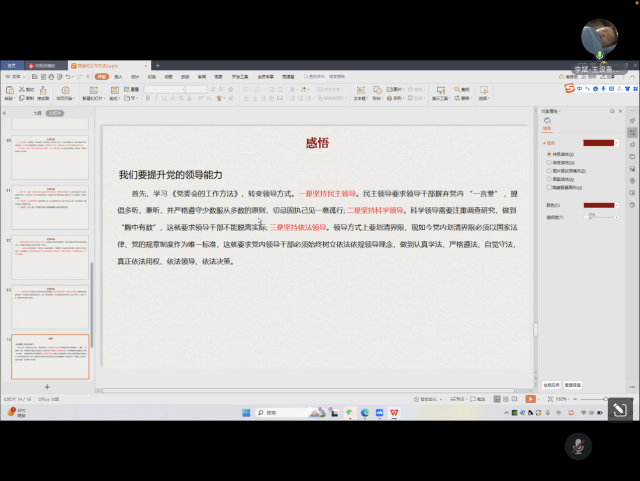Click the 重置背景 reset background button
The image size is (640, 481).
pyautogui.click(x=572, y=384)
